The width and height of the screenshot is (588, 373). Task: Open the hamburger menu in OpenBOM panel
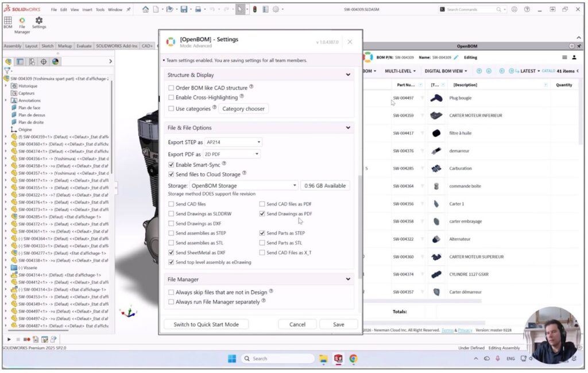[565, 57]
